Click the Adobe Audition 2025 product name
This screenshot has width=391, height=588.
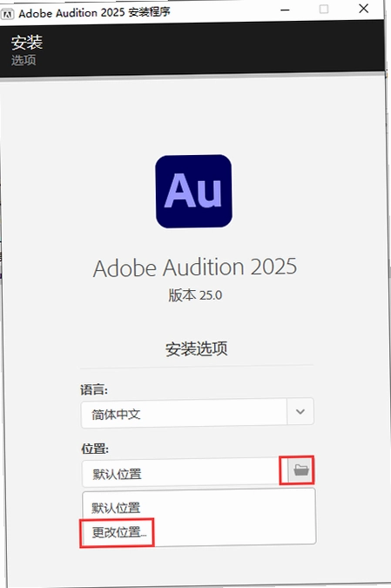[195, 267]
